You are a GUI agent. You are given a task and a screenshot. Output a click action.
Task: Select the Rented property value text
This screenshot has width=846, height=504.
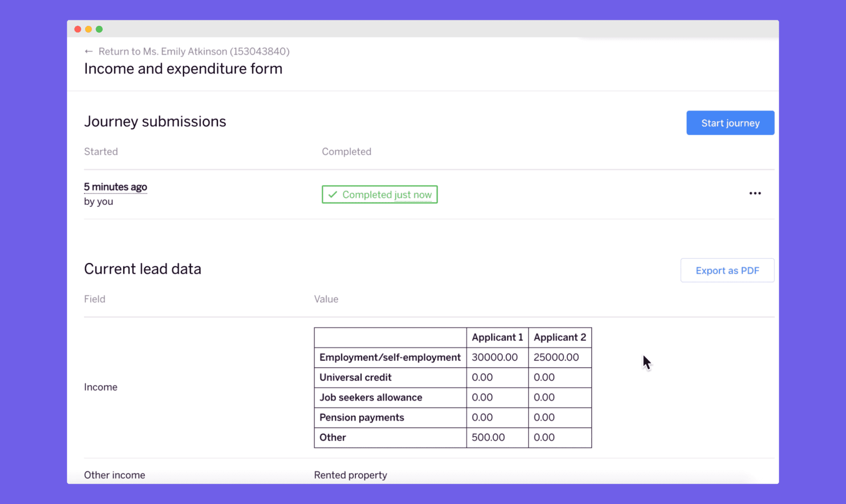[x=351, y=475]
